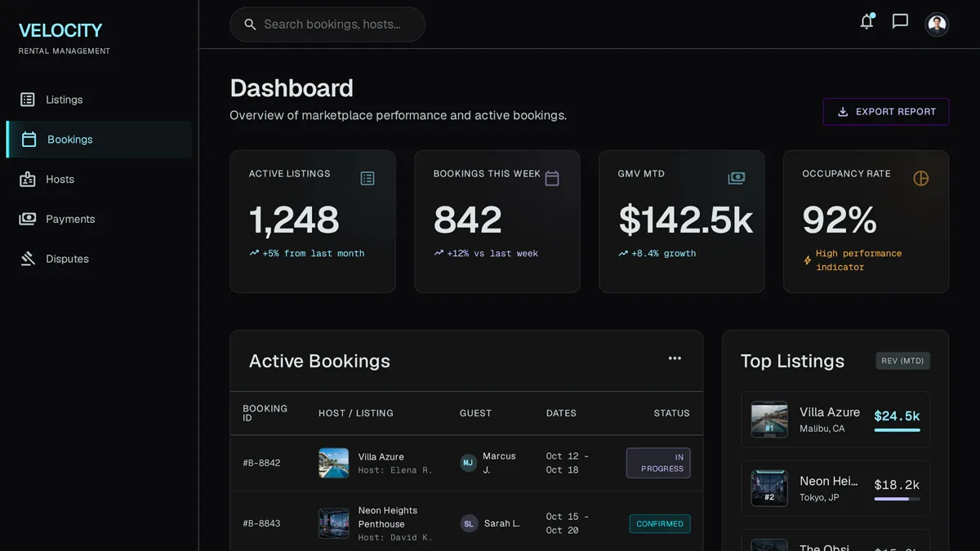
Task: Click the $24.5k revenue value
Action: pyautogui.click(x=897, y=415)
